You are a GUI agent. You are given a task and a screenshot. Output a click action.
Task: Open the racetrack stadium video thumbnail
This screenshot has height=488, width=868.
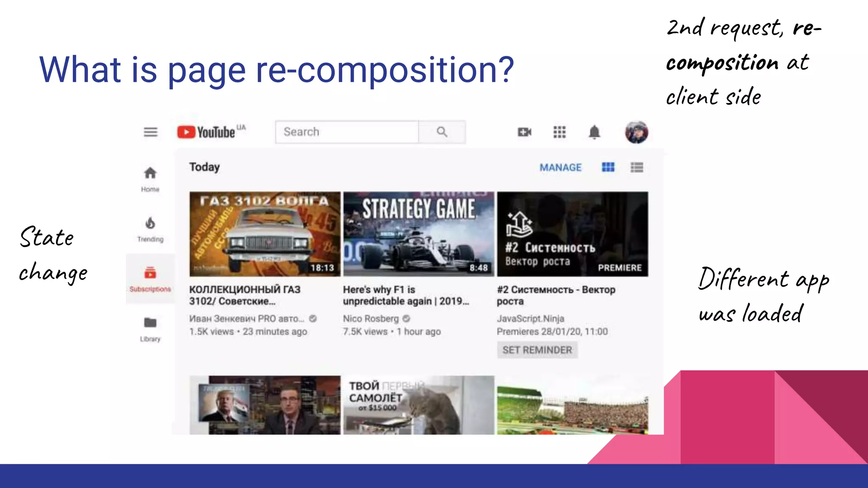pos(573,405)
